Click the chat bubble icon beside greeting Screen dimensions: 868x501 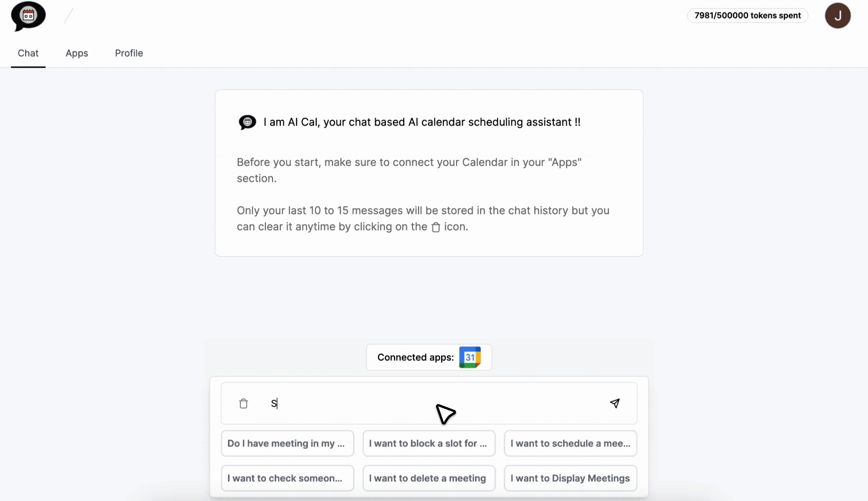247,122
